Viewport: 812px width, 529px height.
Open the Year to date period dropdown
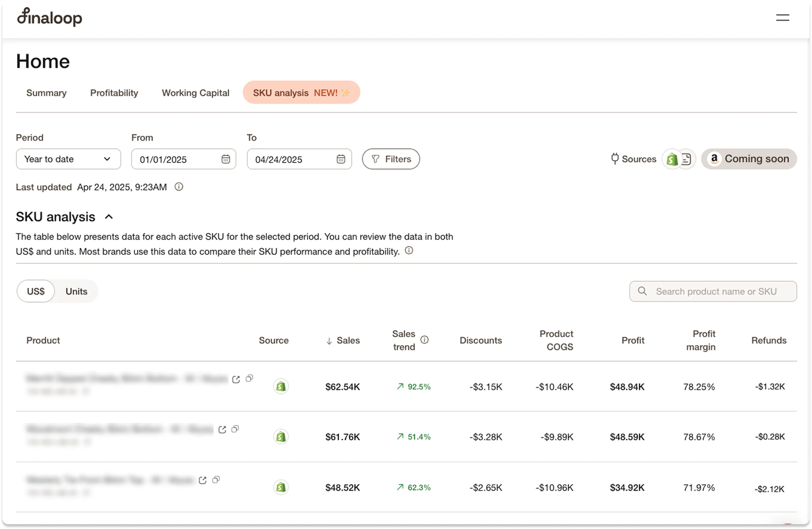pyautogui.click(x=68, y=159)
